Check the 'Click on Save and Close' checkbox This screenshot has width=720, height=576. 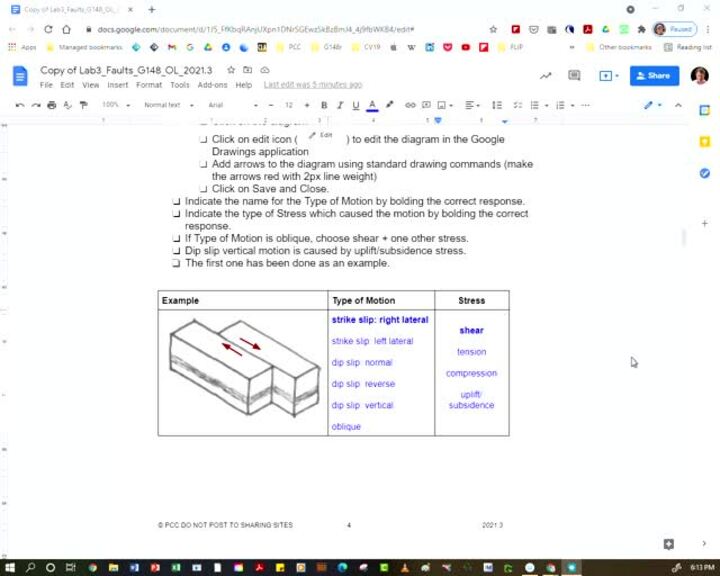(x=203, y=189)
